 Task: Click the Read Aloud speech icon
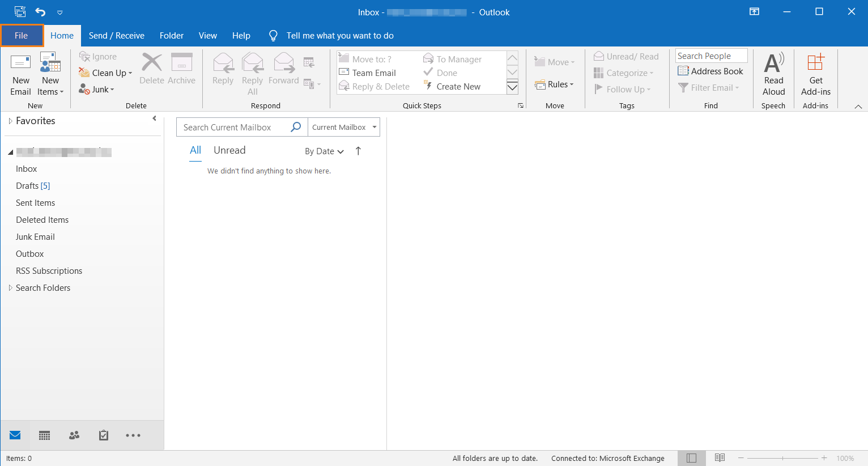[773, 74]
